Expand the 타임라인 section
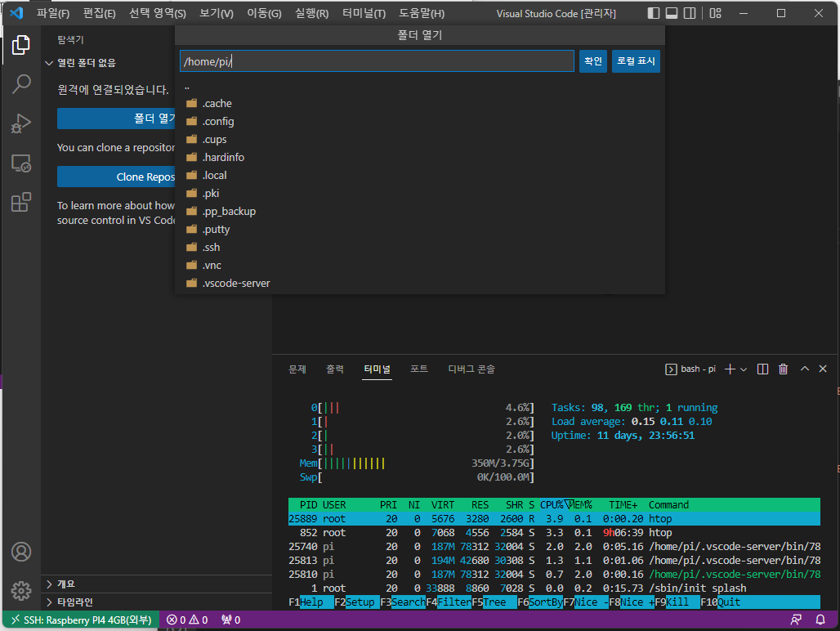The height and width of the screenshot is (631, 840). [x=69, y=602]
